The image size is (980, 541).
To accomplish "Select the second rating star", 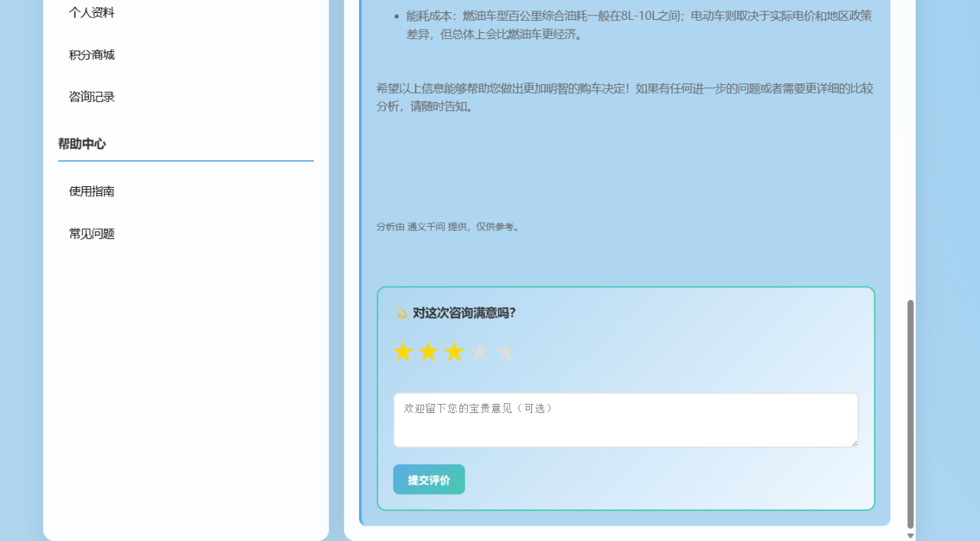I will 428,352.
